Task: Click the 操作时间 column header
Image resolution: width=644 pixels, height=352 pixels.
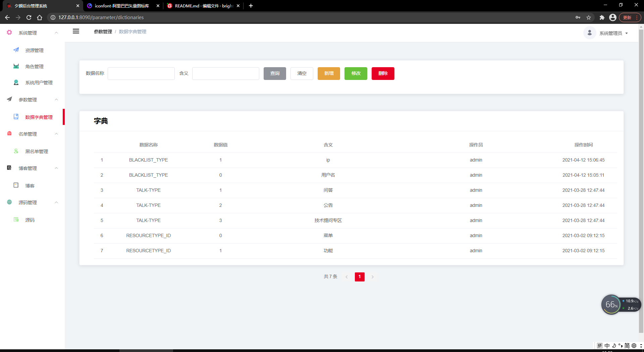Action: (x=584, y=145)
